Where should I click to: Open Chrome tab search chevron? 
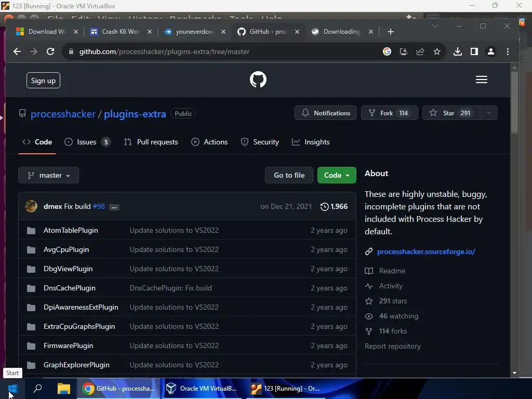(x=435, y=26)
